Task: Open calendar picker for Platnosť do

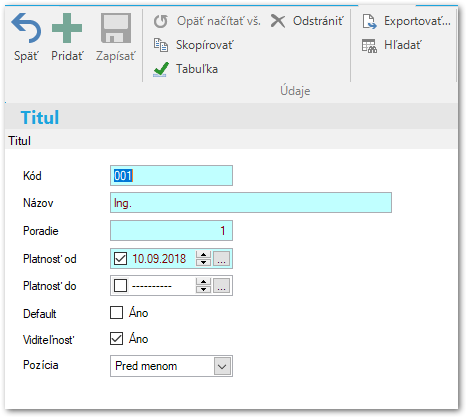Action: point(222,286)
